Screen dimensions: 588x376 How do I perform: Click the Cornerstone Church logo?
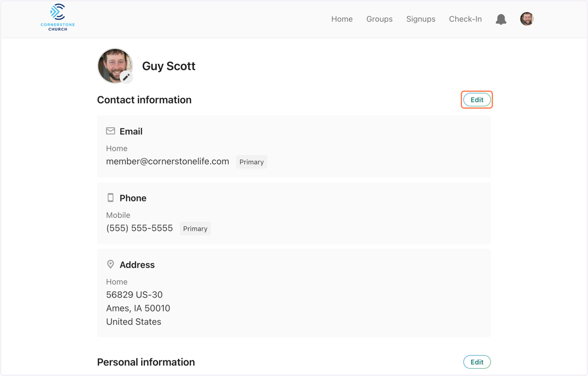coord(58,18)
